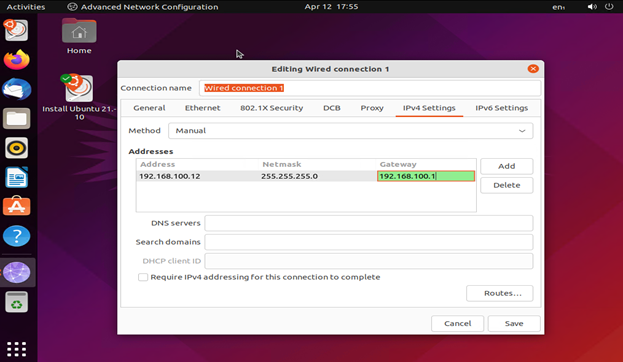This screenshot has width=623, height=362.
Task: Close the Editing Wired connection 1 dialog
Action: (533, 69)
